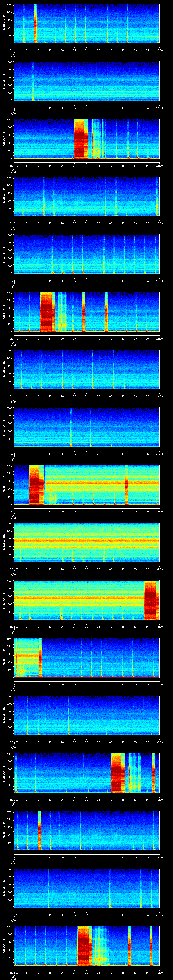Click the 31:00 end time label

[159, 511]
